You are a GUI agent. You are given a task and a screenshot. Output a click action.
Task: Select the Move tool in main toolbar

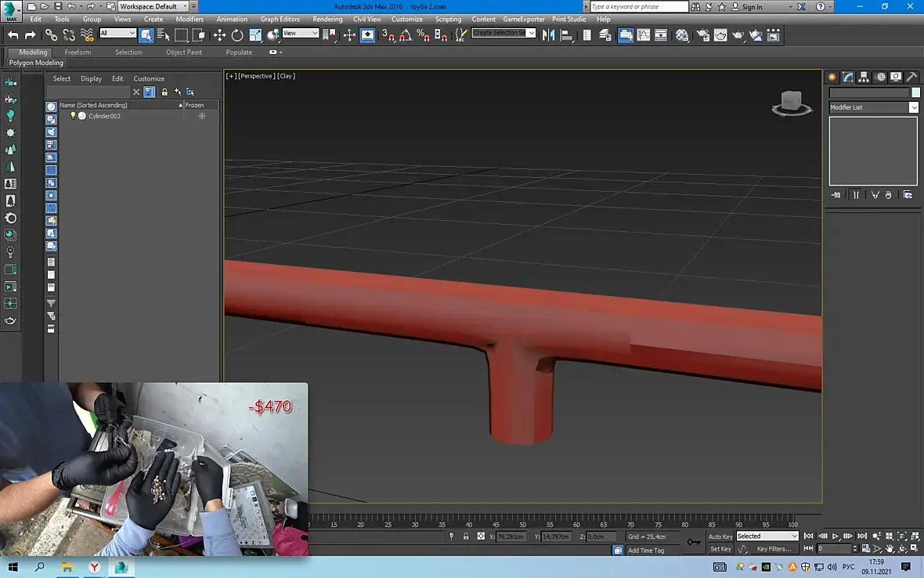click(219, 35)
